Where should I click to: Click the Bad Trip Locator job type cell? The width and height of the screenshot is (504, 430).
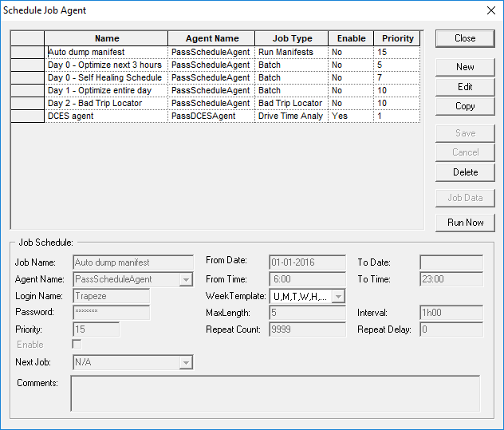291,103
